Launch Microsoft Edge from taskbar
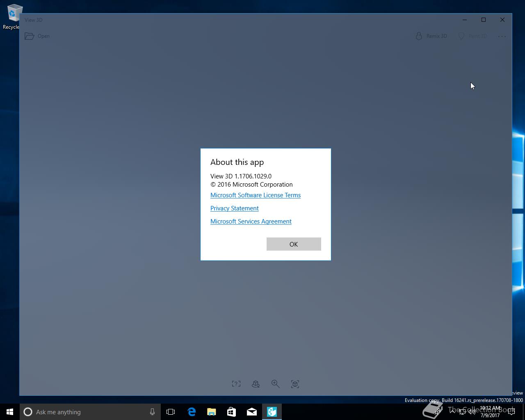Screen dimensions: 525x420 coord(192,412)
